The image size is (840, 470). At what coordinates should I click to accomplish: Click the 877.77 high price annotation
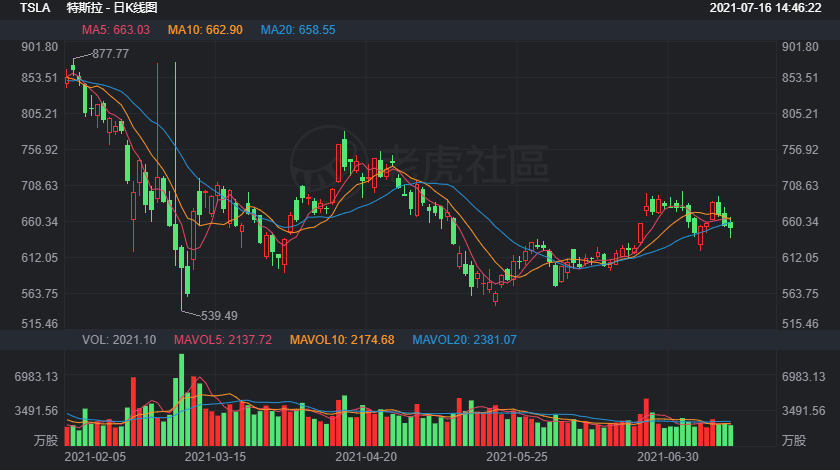click(110, 54)
